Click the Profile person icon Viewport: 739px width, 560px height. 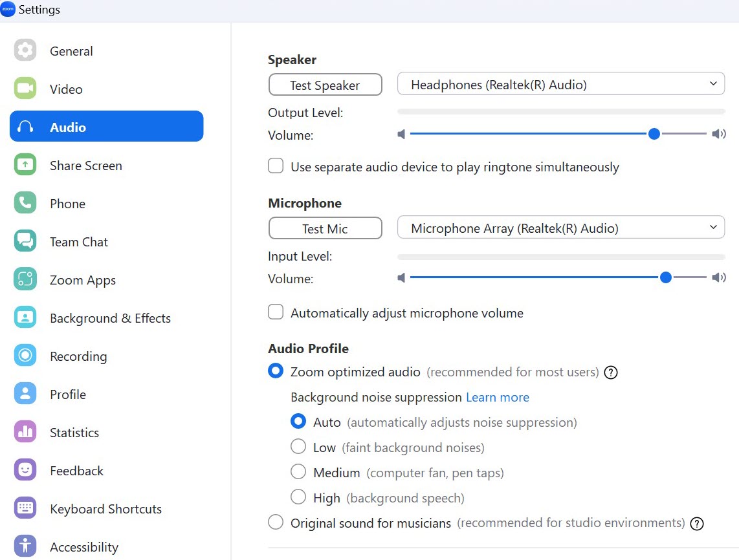pos(25,394)
